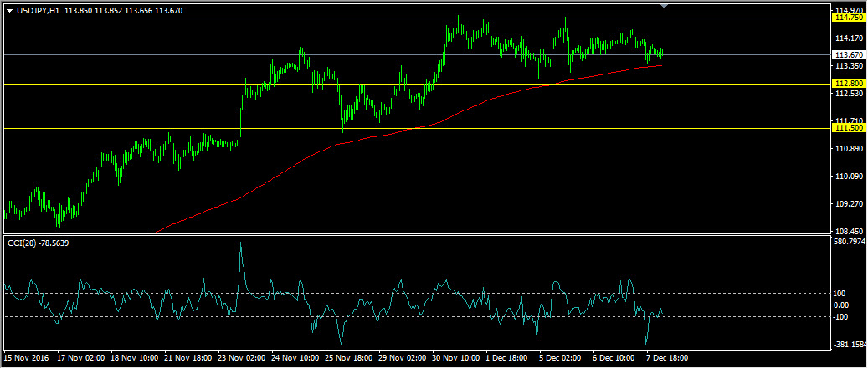Viewport: 868px width, 369px height.
Task: Click the 111.500 yellow price label
Action: pos(849,128)
